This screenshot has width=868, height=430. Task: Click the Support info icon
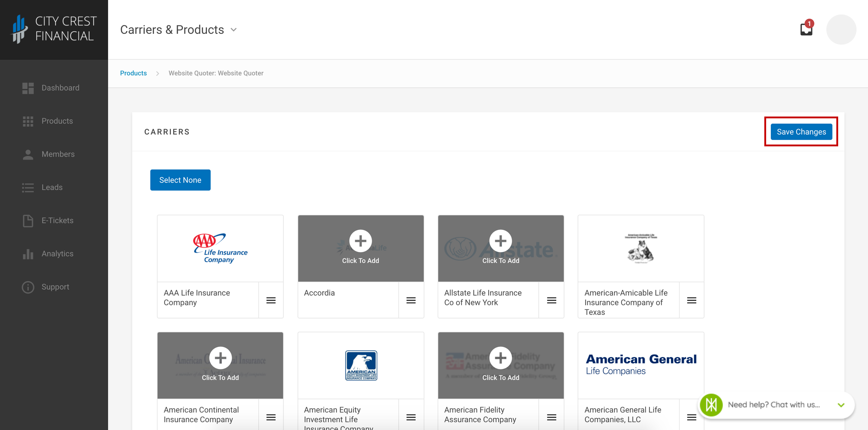(28, 287)
